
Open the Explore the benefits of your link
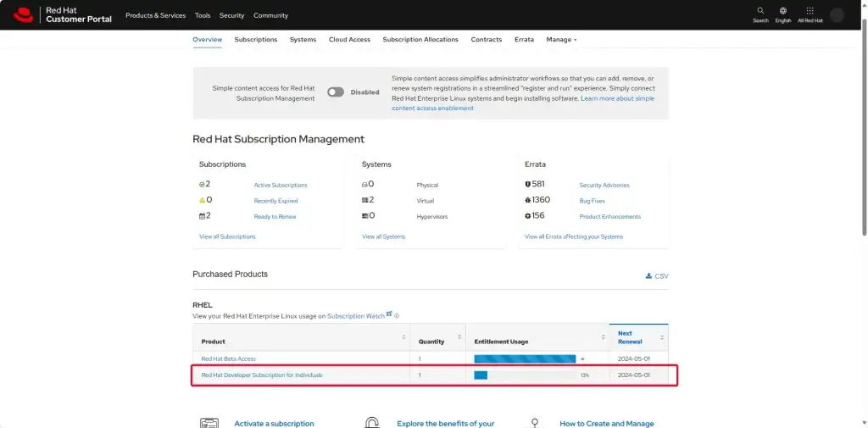click(446, 424)
